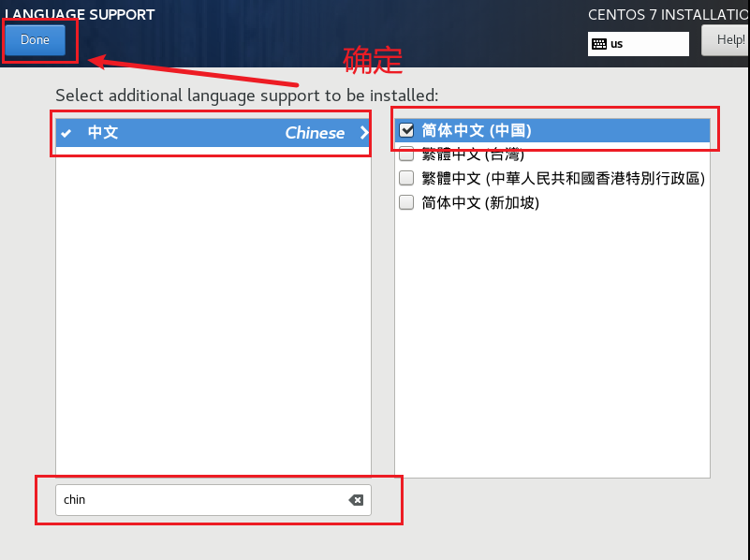Select the 中文 Chinese language row
Screen dimensions: 750x560
tap(213, 132)
